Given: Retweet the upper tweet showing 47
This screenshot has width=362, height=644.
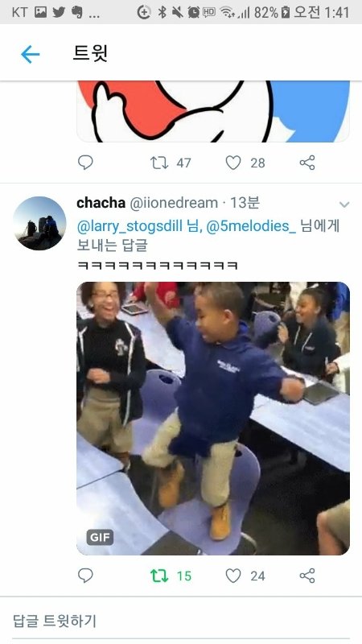Looking at the screenshot, I should pyautogui.click(x=159, y=163).
